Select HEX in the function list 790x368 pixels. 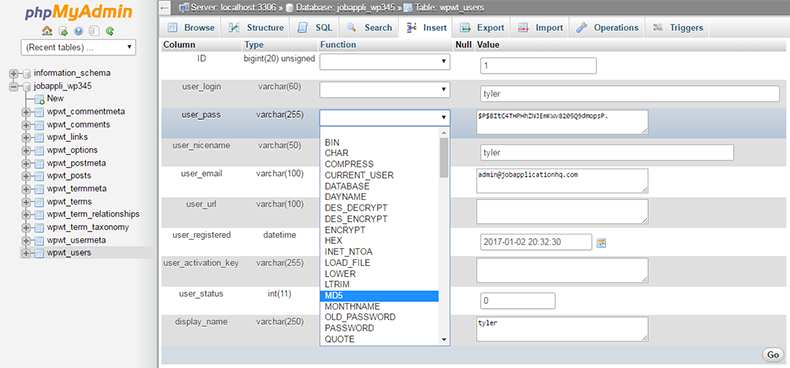[379, 241]
